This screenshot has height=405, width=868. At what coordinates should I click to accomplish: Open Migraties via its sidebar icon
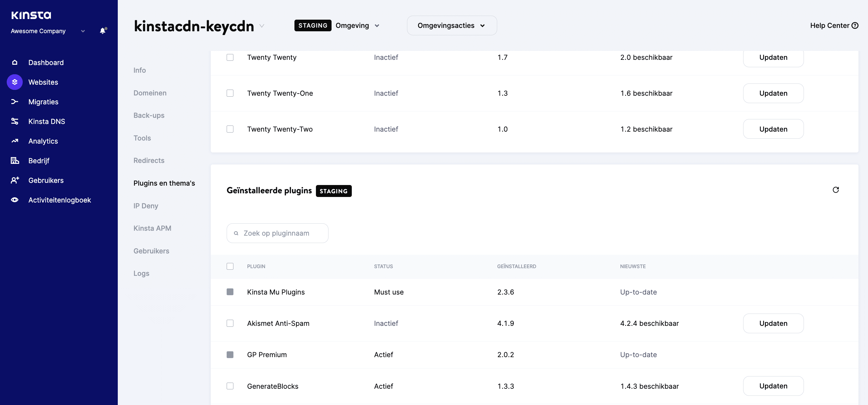(x=15, y=102)
